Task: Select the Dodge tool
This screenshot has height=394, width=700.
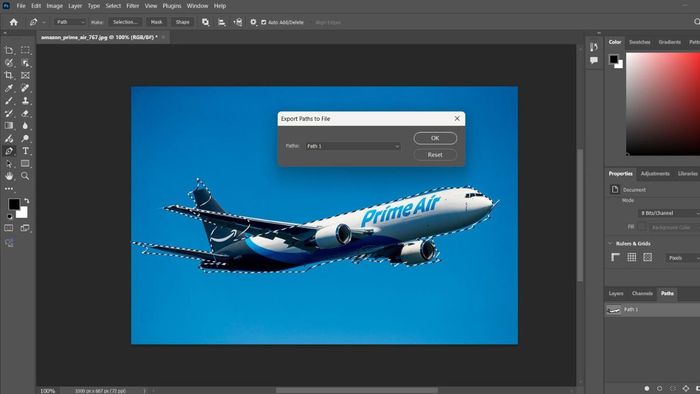Action: pyautogui.click(x=25, y=138)
